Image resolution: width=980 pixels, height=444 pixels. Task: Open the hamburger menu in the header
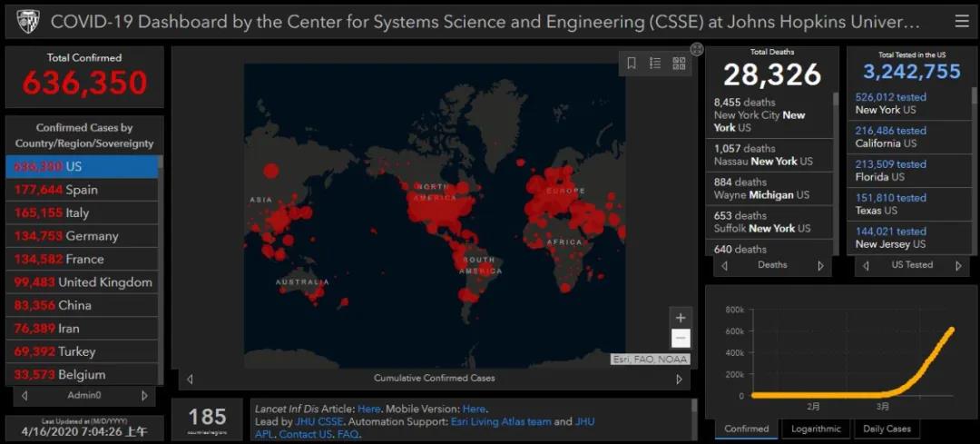pyautogui.click(x=961, y=21)
